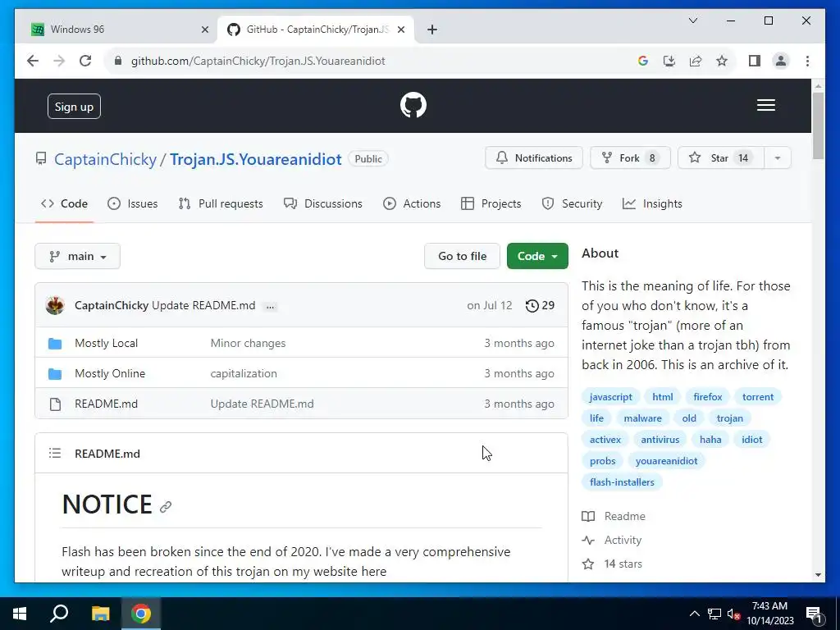Click the NOTICE heading anchor link icon
Image resolution: width=840 pixels, height=630 pixels.
pyautogui.click(x=166, y=506)
